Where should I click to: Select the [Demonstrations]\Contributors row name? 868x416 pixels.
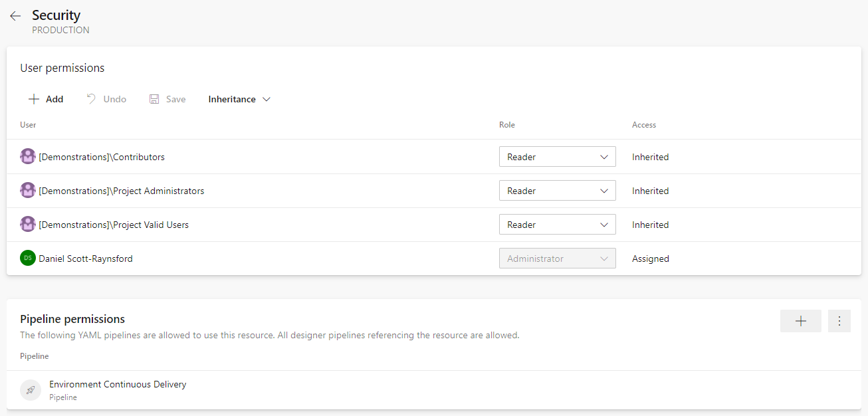tap(102, 157)
